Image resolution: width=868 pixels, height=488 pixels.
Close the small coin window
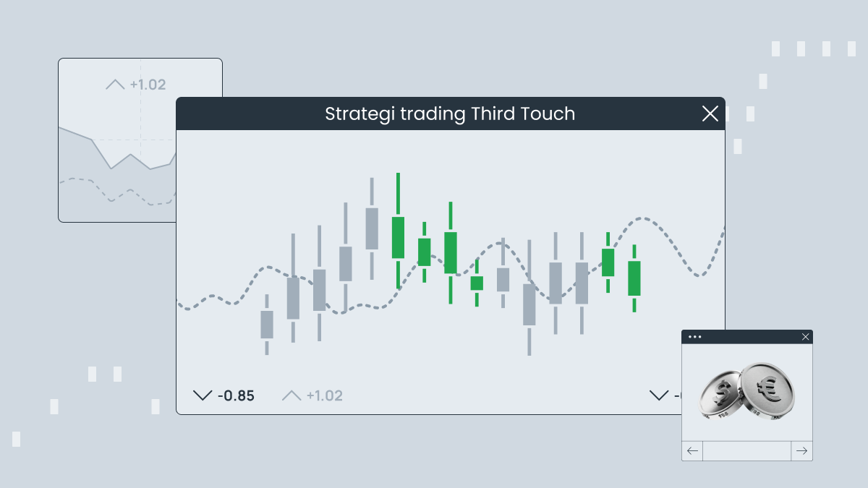[806, 336]
